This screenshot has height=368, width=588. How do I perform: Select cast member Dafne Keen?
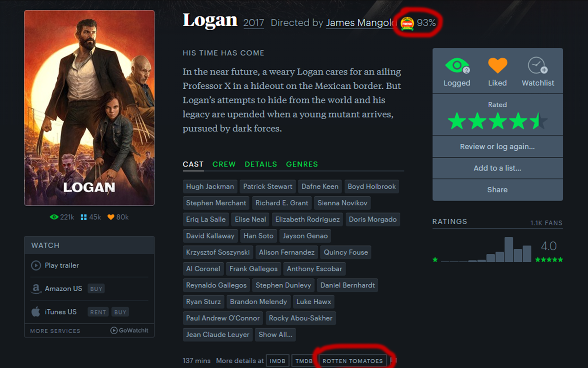320,186
